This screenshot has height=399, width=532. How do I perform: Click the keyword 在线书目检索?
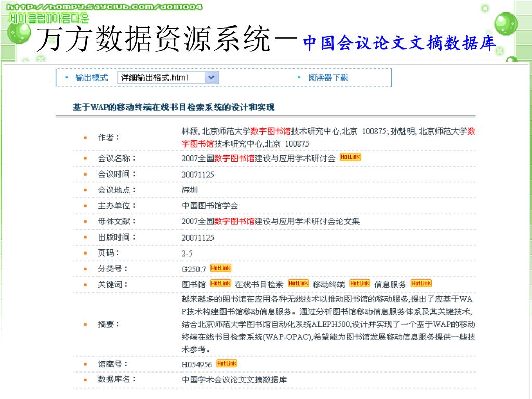(259, 285)
